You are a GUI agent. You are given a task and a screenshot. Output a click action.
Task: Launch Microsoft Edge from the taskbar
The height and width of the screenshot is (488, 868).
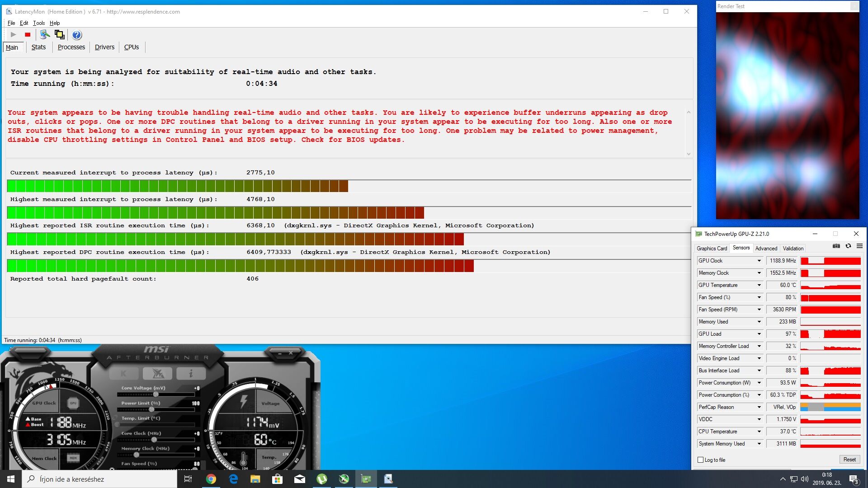tap(233, 479)
